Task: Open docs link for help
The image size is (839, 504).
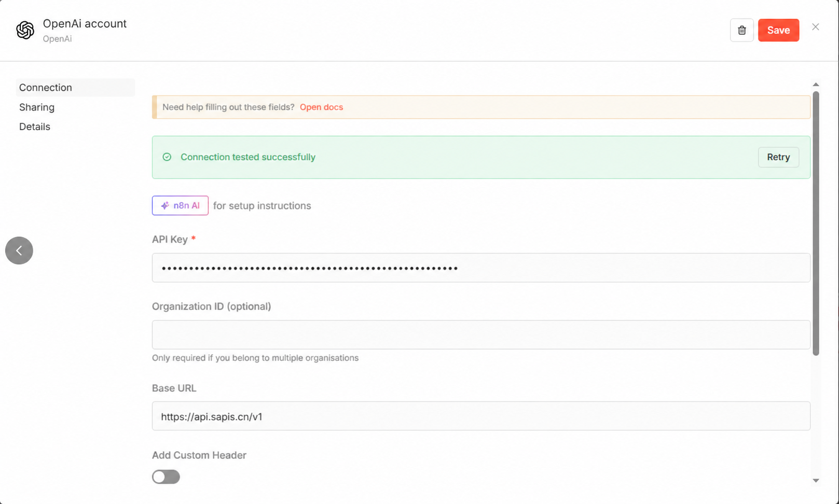Action: tap(321, 107)
